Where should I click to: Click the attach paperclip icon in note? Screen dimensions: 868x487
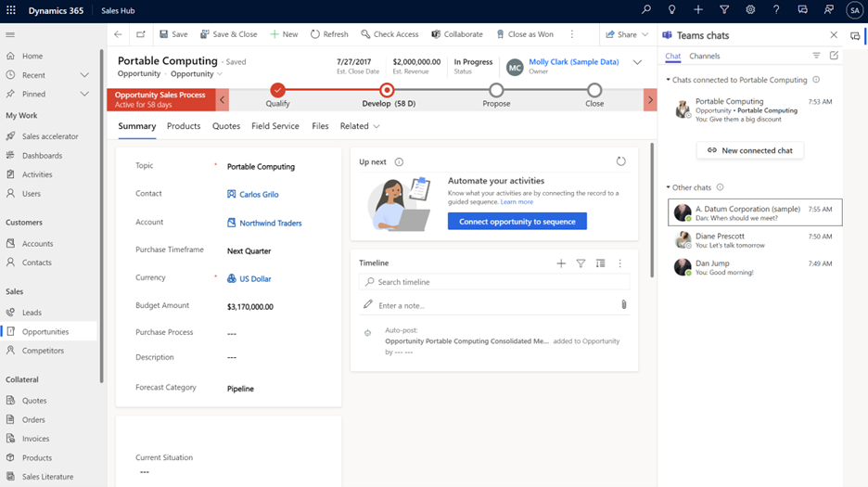[x=623, y=304]
